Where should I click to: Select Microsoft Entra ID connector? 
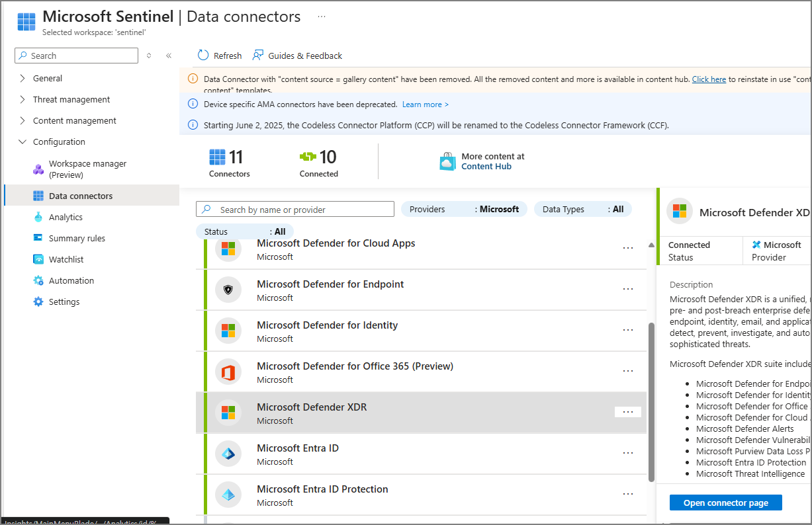tap(421, 454)
